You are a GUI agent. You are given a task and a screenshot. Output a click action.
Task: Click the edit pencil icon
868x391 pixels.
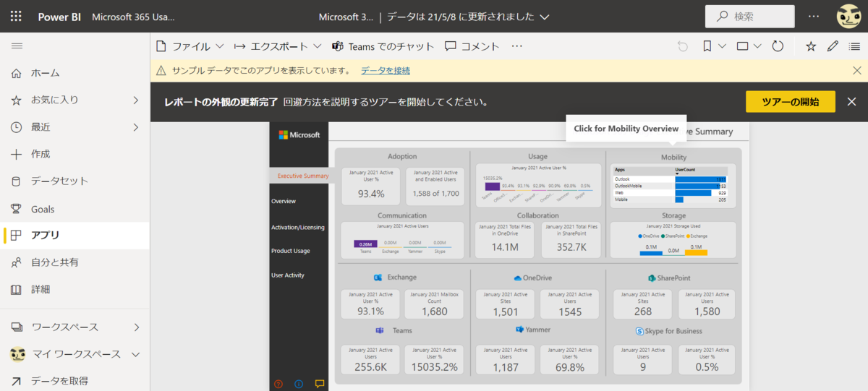pyautogui.click(x=833, y=46)
